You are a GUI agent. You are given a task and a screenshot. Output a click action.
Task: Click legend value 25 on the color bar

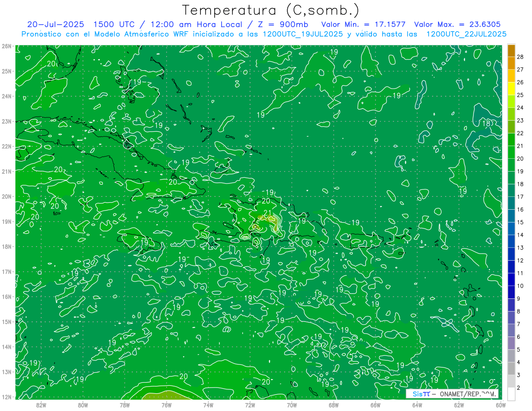(x=520, y=95)
